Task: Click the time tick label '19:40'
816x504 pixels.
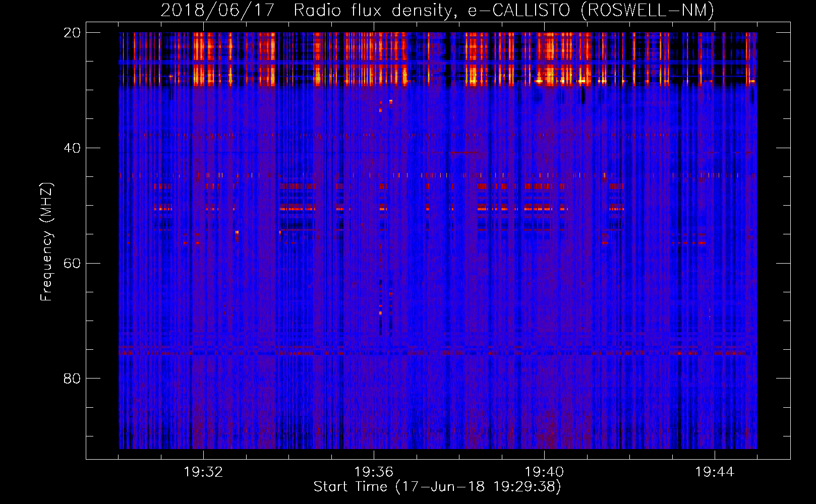Action: [544, 472]
